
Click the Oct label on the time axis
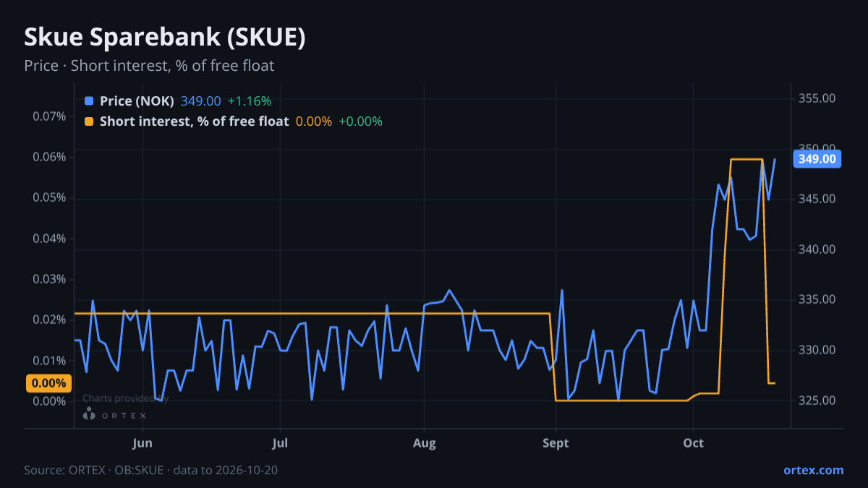[693, 443]
